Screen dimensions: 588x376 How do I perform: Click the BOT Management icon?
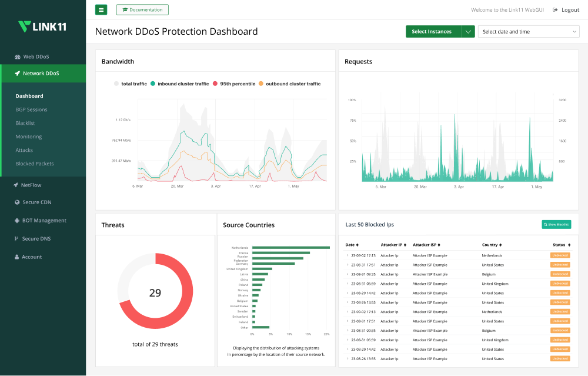pyautogui.click(x=17, y=221)
